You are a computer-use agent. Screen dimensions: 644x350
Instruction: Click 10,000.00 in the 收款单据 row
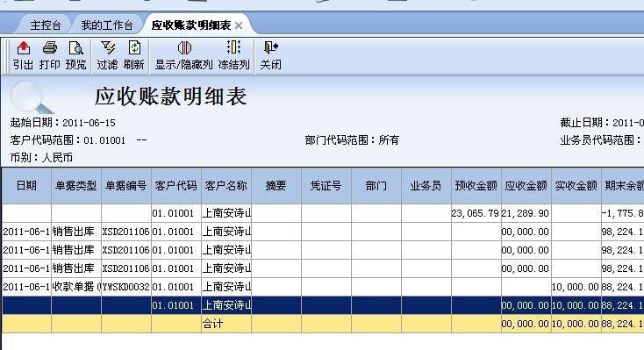point(576,287)
